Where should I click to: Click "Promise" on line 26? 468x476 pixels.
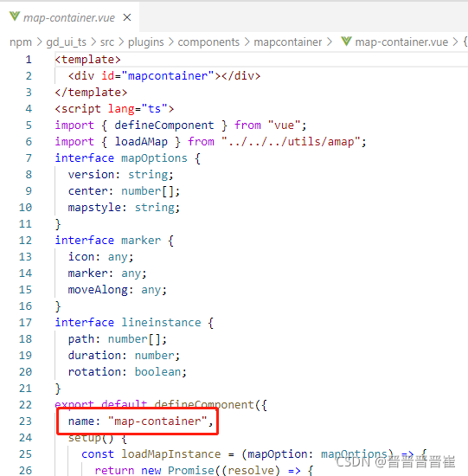point(191,471)
